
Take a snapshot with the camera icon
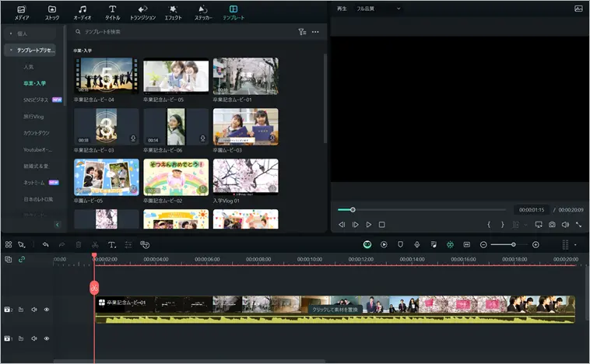coord(552,225)
